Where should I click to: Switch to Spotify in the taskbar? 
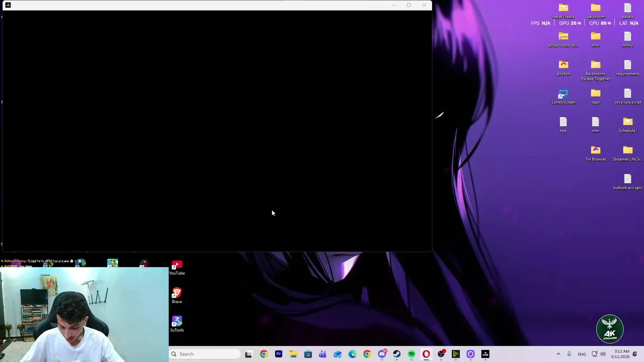(412, 354)
